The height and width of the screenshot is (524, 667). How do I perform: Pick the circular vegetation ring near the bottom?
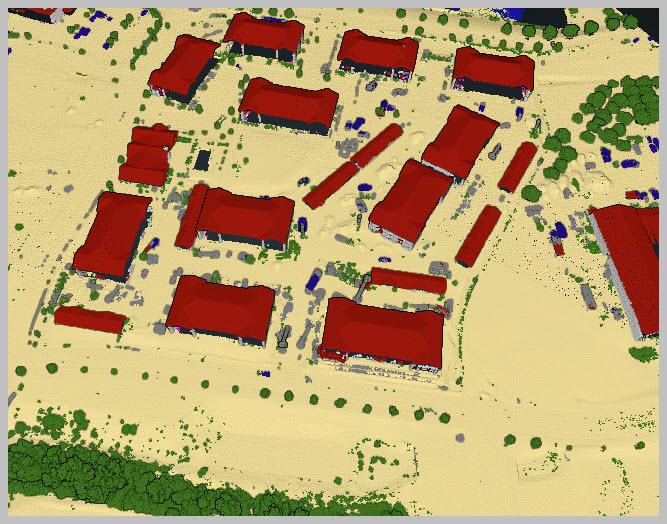(382, 461)
